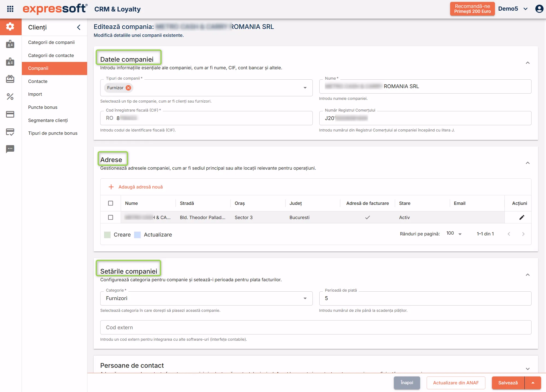Open the Demo5 account dropdown
Viewport: 546px width, 392px height.
513,9
